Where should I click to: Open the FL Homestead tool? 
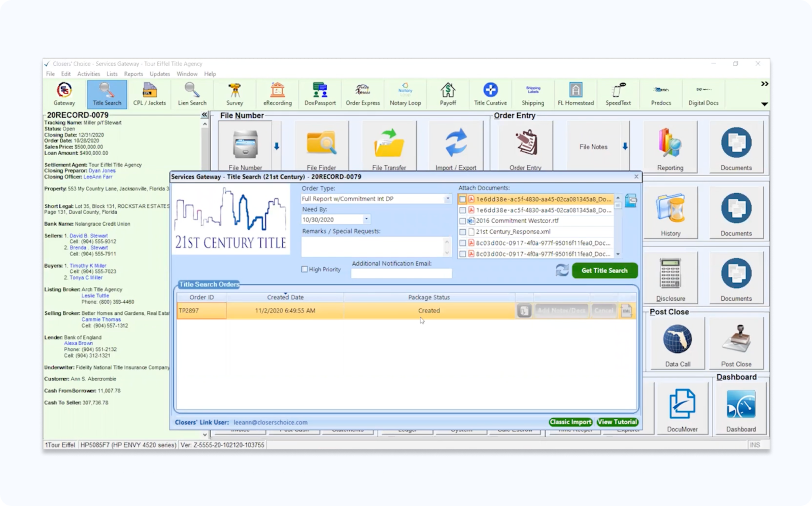(x=576, y=94)
